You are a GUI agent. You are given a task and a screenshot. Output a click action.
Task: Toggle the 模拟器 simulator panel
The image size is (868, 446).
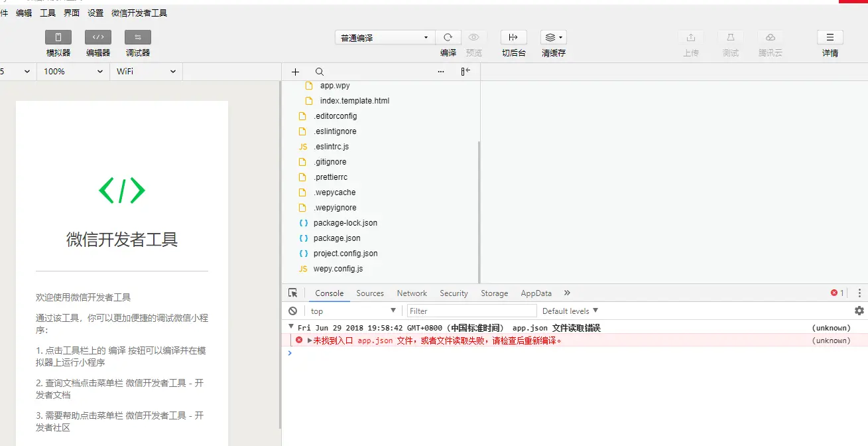tap(58, 37)
